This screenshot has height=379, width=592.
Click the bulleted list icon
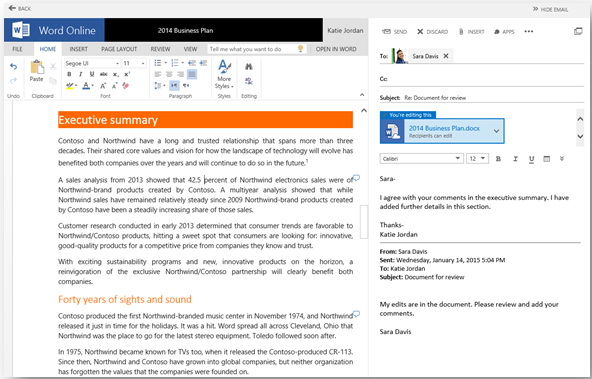coord(158,63)
